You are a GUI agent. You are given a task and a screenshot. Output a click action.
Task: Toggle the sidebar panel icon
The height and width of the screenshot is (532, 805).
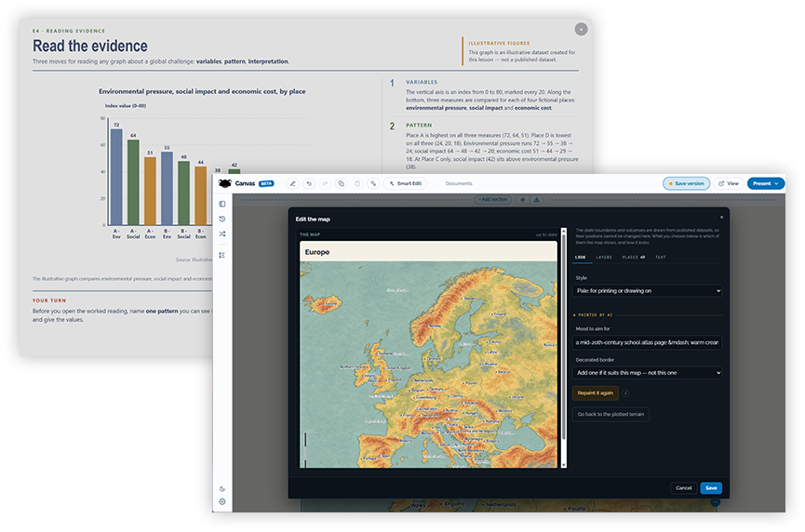click(222, 204)
